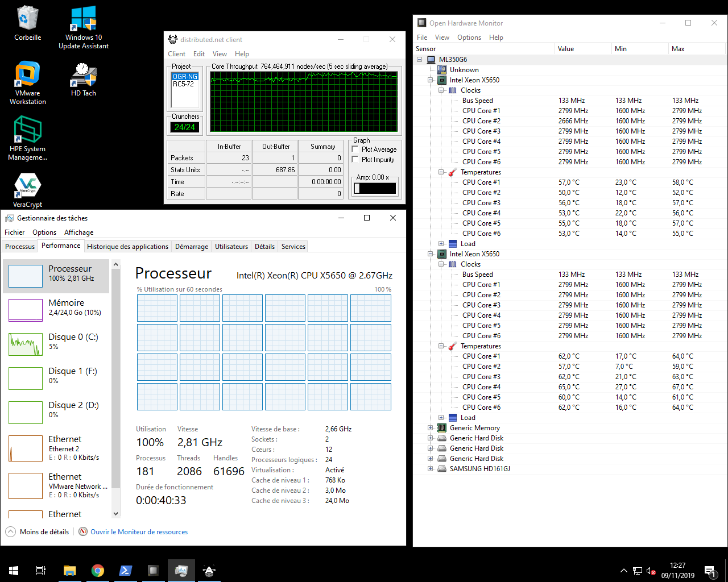Click the Sensor column header
This screenshot has width=728, height=582.
click(484, 49)
